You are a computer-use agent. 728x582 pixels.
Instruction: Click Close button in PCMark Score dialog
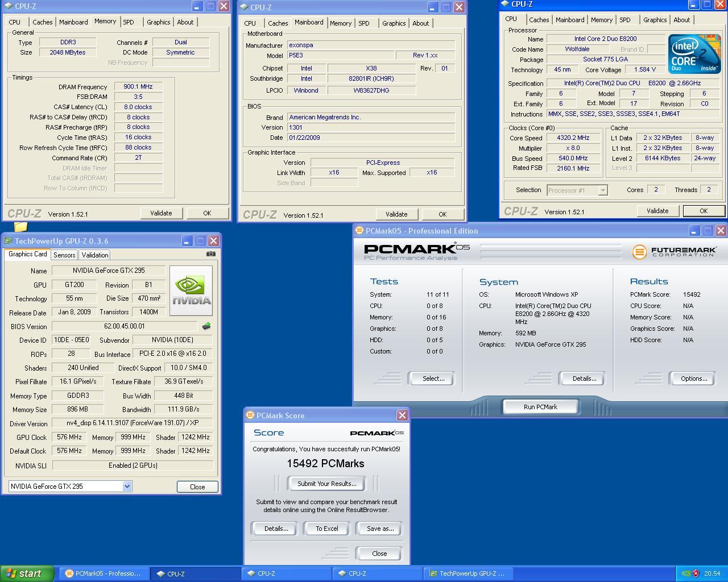[x=379, y=554]
